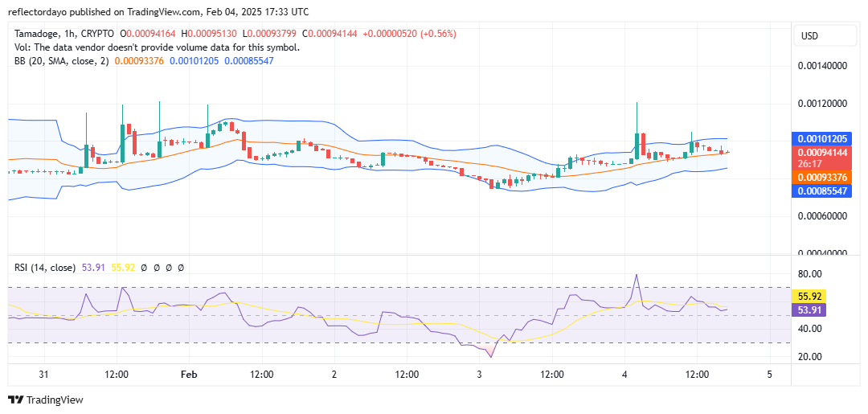Click the volume data unavailable notice

[158, 47]
